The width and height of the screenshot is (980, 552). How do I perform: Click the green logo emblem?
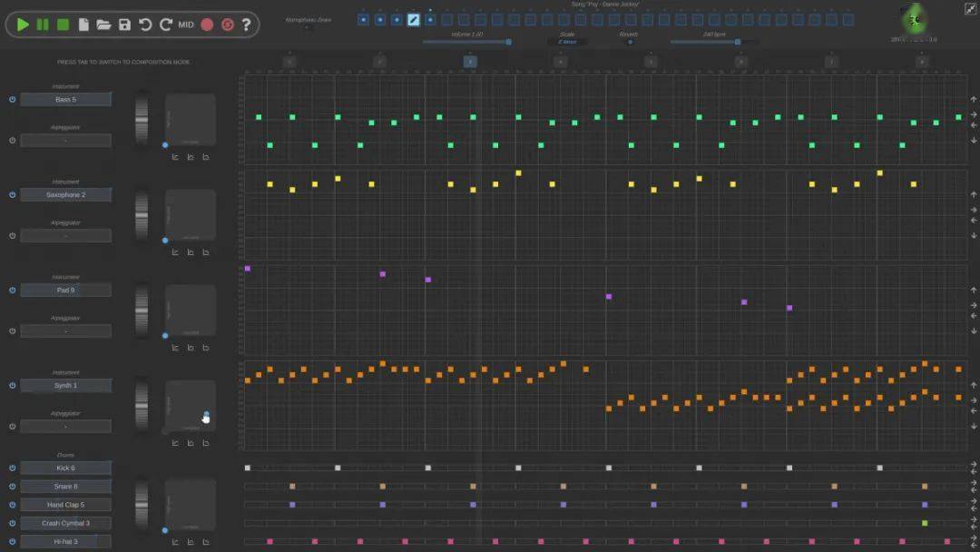[915, 21]
